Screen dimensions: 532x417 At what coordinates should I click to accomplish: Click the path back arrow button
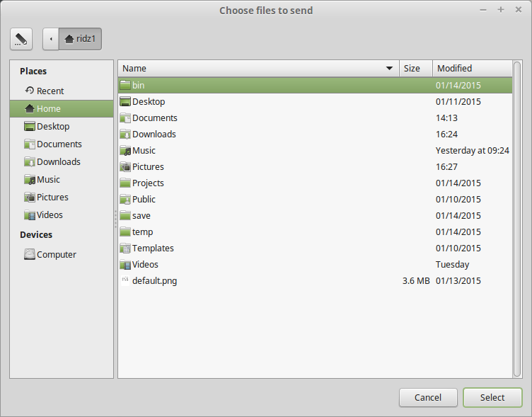(x=51, y=39)
